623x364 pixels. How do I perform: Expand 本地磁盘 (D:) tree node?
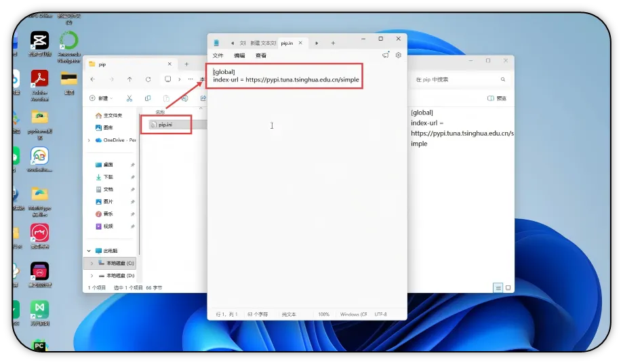click(92, 275)
